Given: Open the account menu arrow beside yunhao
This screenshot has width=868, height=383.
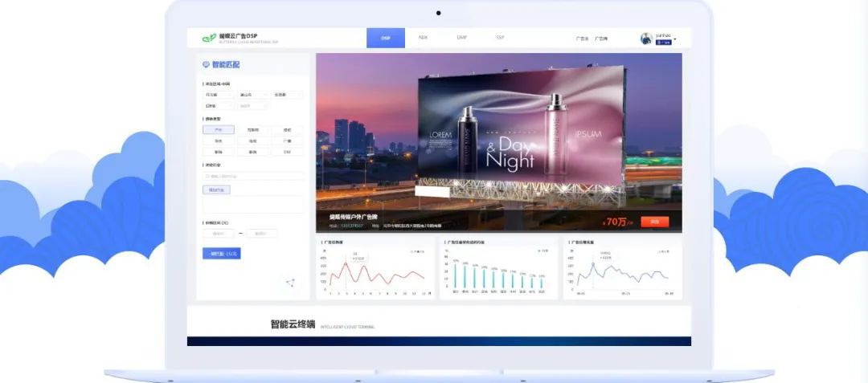Looking at the screenshot, I should click(675, 39).
